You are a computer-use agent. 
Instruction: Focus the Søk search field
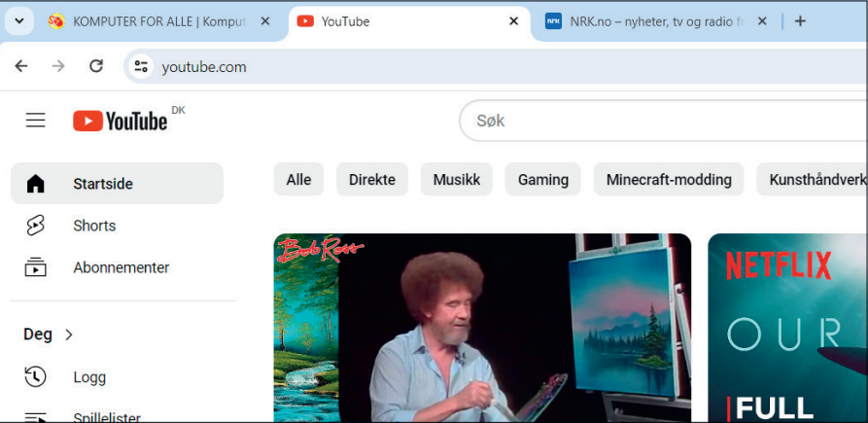tap(664, 121)
